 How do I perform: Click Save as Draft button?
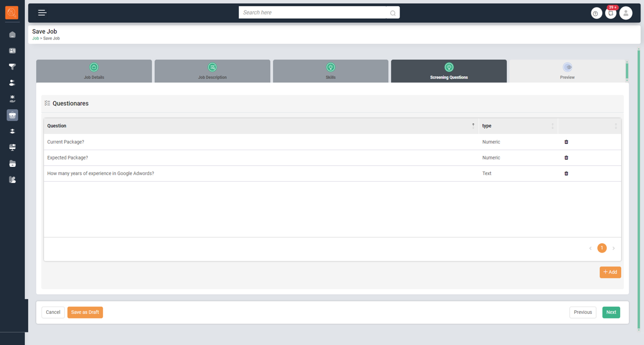tap(85, 312)
